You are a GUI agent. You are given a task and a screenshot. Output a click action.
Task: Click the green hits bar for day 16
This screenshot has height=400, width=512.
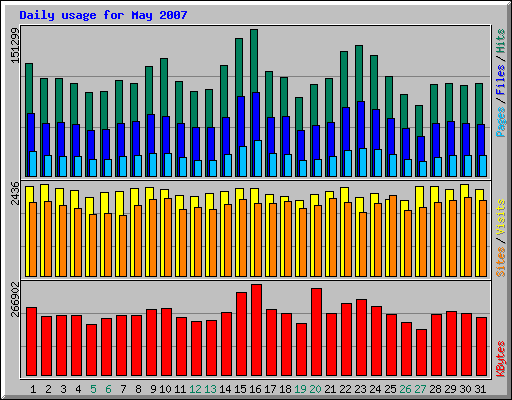(254, 61)
